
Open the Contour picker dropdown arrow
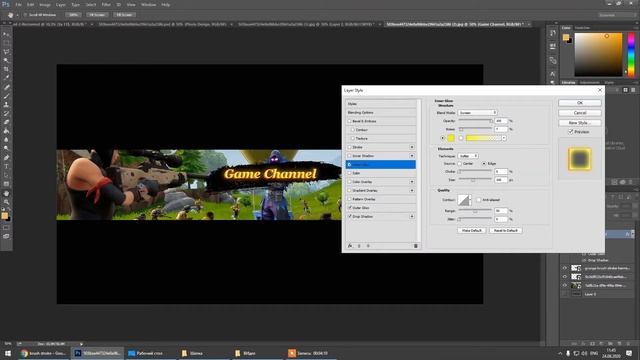click(x=470, y=200)
